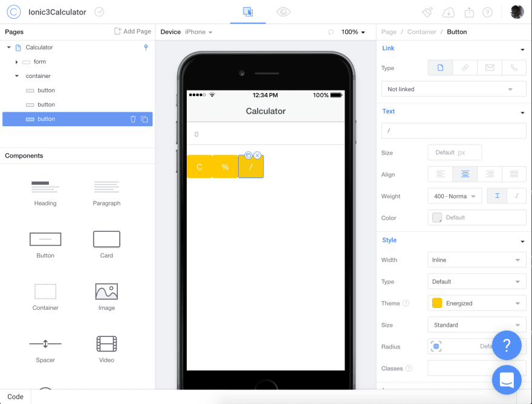532x404 pixels.
Task: Expand the form tree node
Action: (16, 62)
